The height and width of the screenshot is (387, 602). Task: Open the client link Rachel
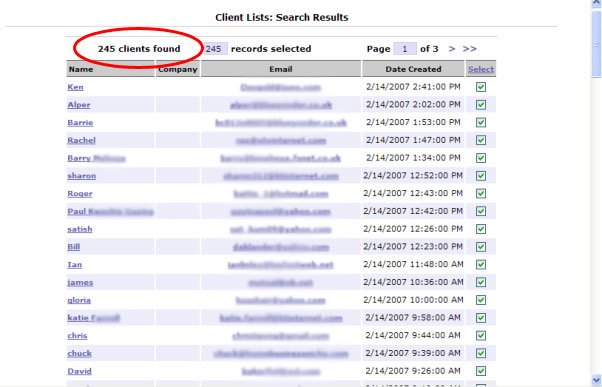tap(81, 140)
